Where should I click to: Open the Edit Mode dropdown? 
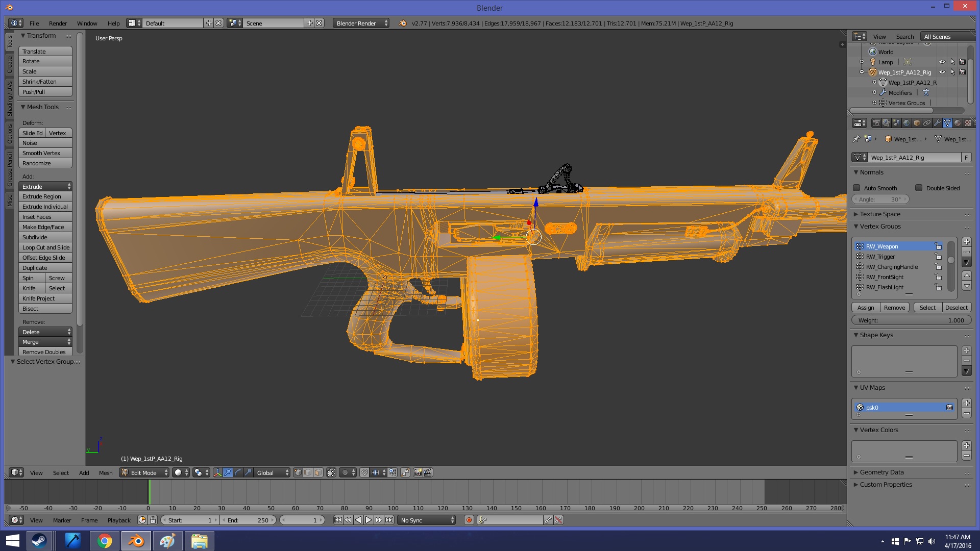pyautogui.click(x=144, y=473)
